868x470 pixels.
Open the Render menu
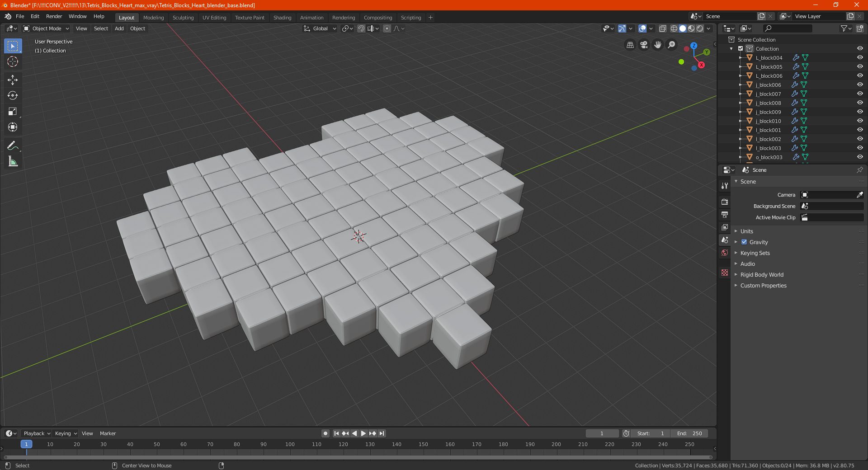pyautogui.click(x=54, y=16)
